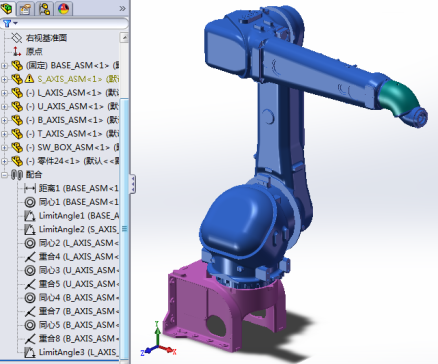Select the (-) U_AXIS_ASM<1> tree label
The height and width of the screenshot is (364, 438).
(65, 106)
